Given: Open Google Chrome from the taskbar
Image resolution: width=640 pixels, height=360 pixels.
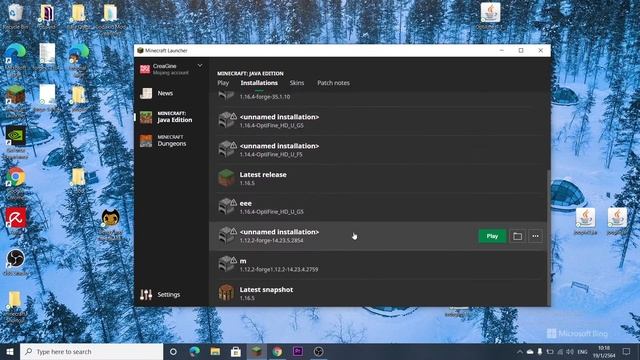Looking at the screenshot, I should point(277,351).
